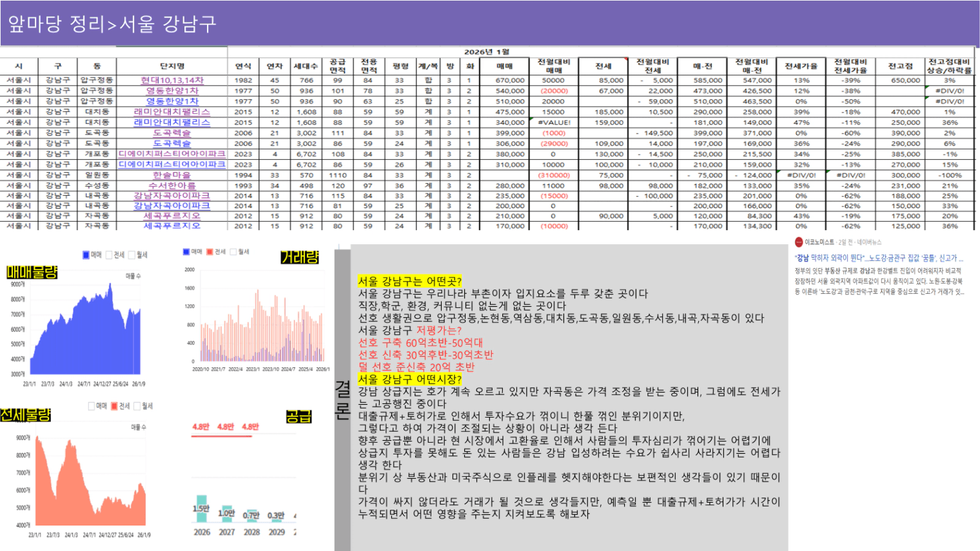Toggle 전세 checkbox in 전세물량 chart legend
The width and height of the screenshot is (980, 551).
(x=114, y=406)
